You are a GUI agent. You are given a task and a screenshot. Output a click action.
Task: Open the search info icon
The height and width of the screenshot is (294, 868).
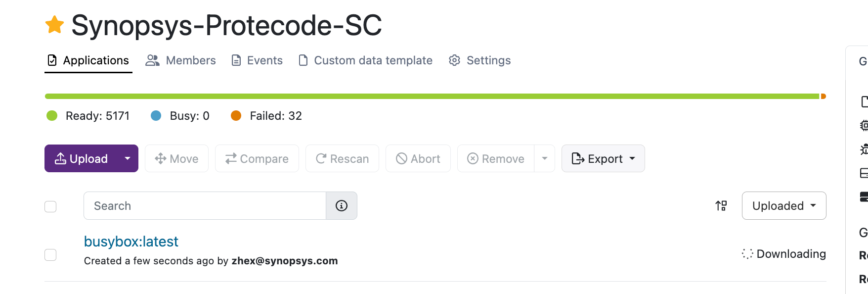pyautogui.click(x=341, y=205)
